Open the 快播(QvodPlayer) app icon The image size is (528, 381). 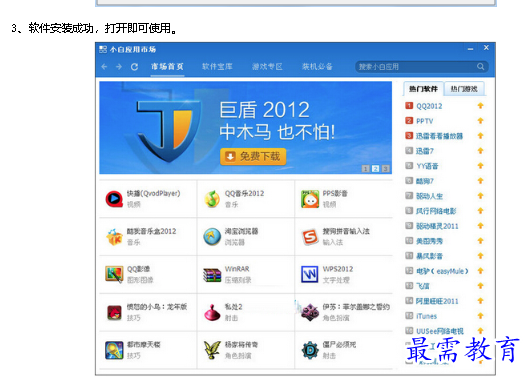[114, 199]
